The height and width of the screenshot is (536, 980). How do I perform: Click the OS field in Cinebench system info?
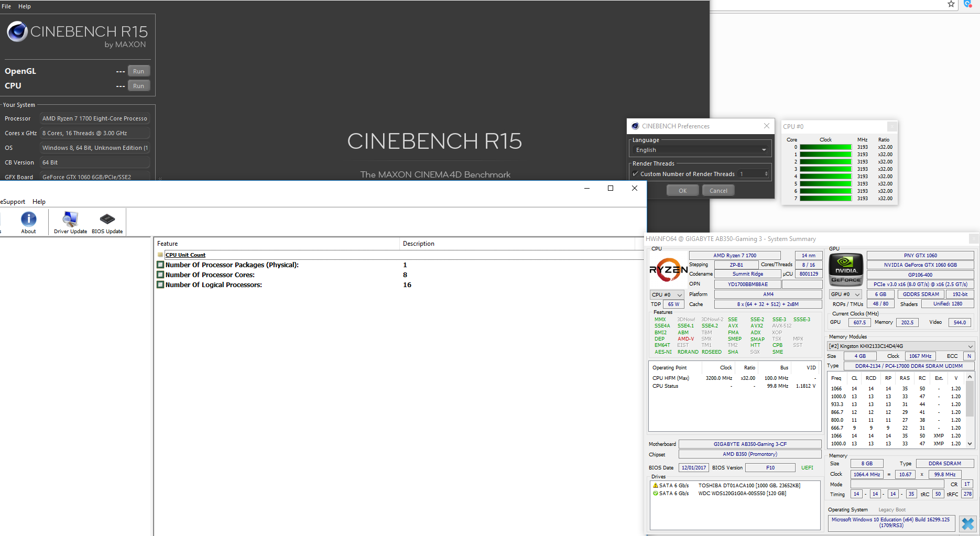pos(95,148)
